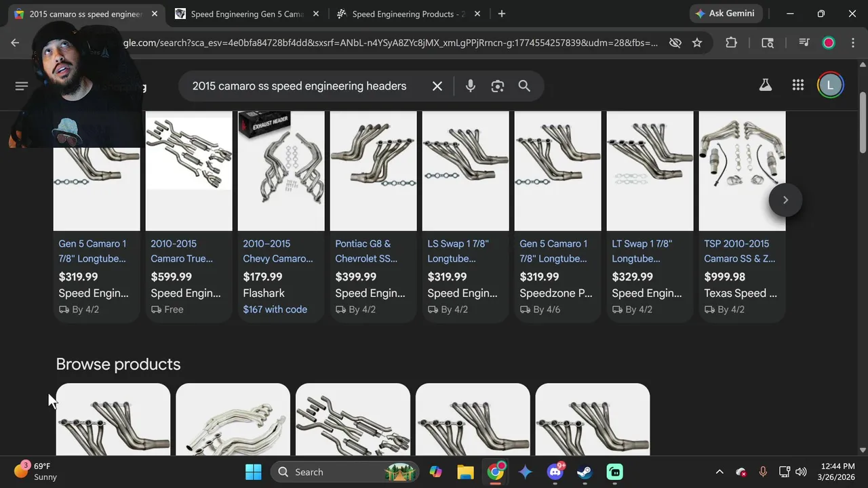The height and width of the screenshot is (488, 868).
Task: Open Google account avatar L
Action: 831,85
